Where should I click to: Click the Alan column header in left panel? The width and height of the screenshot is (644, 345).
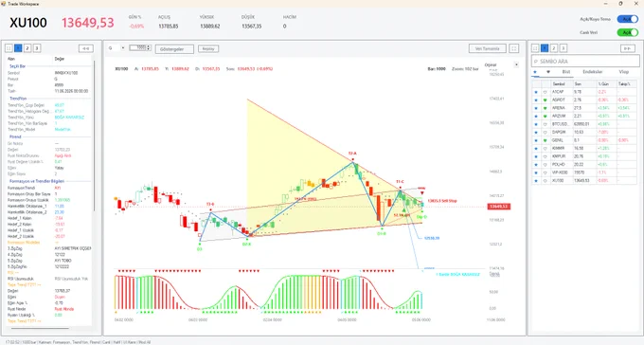[11, 59]
